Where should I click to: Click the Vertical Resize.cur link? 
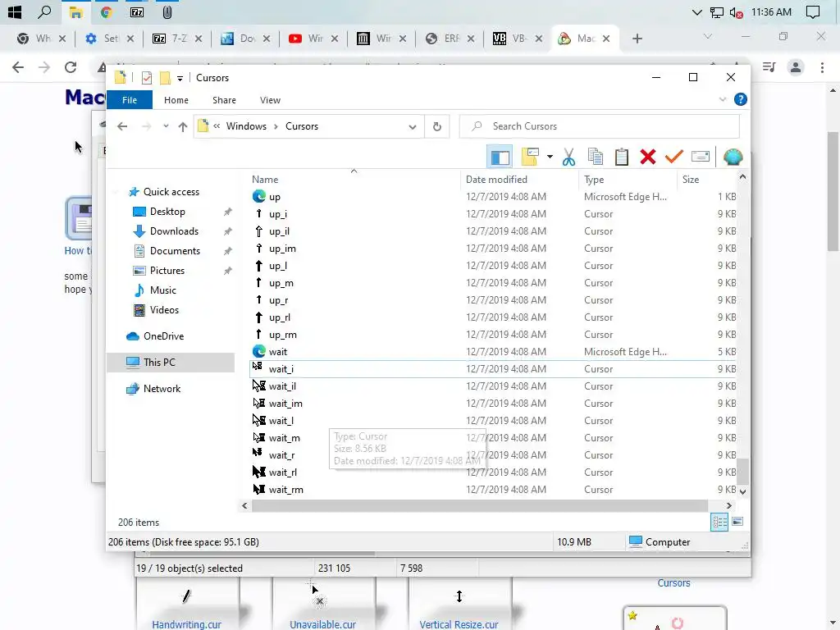click(x=459, y=624)
